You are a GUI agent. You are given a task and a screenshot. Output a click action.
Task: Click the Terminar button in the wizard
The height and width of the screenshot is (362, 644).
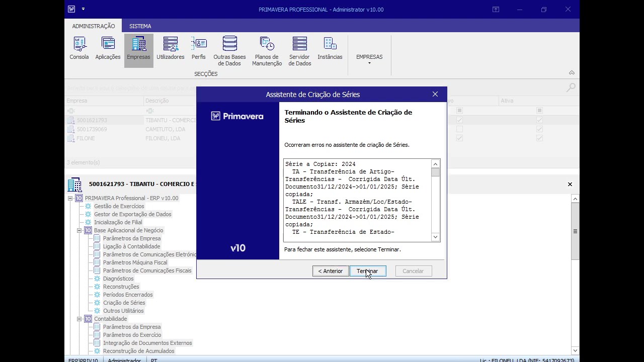[x=368, y=271]
